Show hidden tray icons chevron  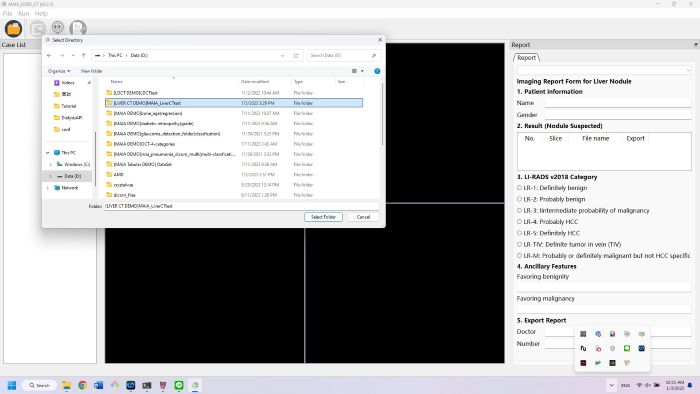tap(611, 386)
